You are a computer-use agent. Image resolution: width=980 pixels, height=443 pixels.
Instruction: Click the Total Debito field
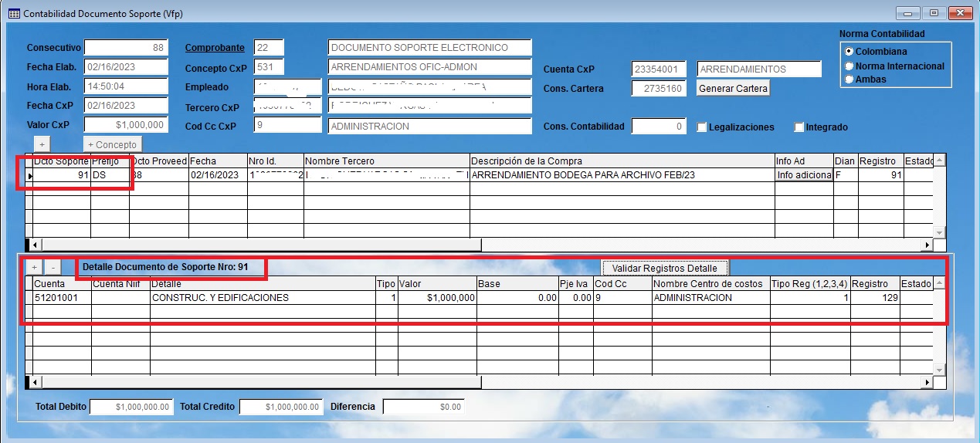pyautogui.click(x=132, y=407)
